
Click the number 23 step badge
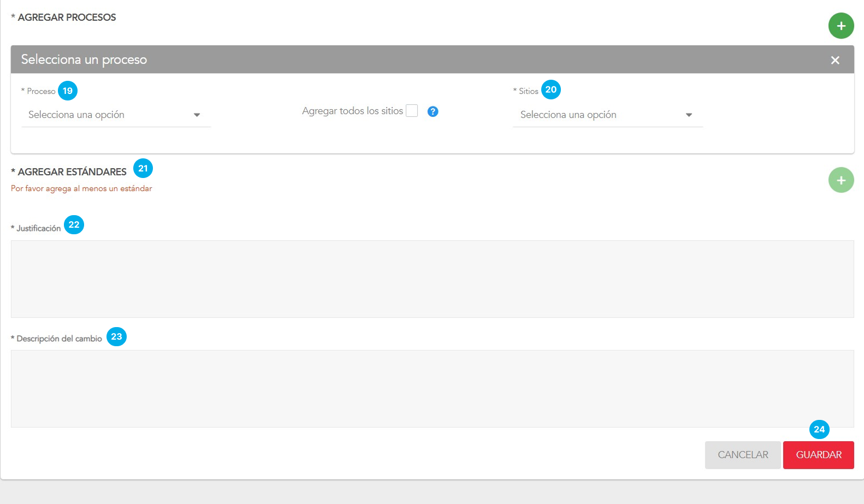[x=116, y=336]
